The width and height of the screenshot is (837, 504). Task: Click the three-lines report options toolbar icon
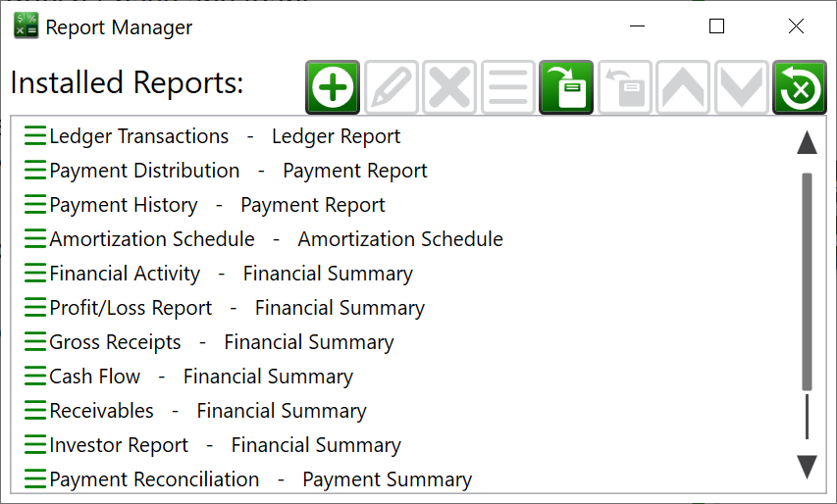(508, 87)
